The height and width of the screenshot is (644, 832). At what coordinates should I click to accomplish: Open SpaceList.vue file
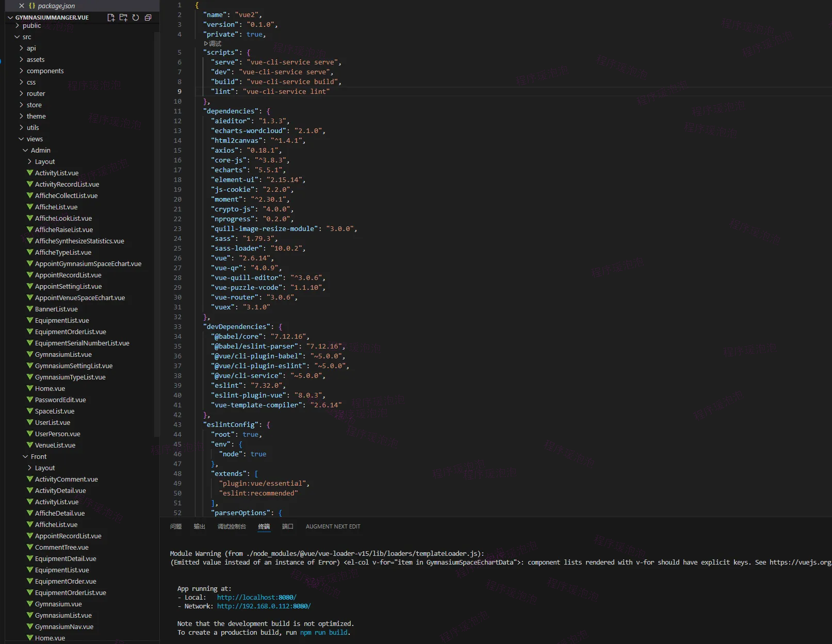tap(55, 411)
